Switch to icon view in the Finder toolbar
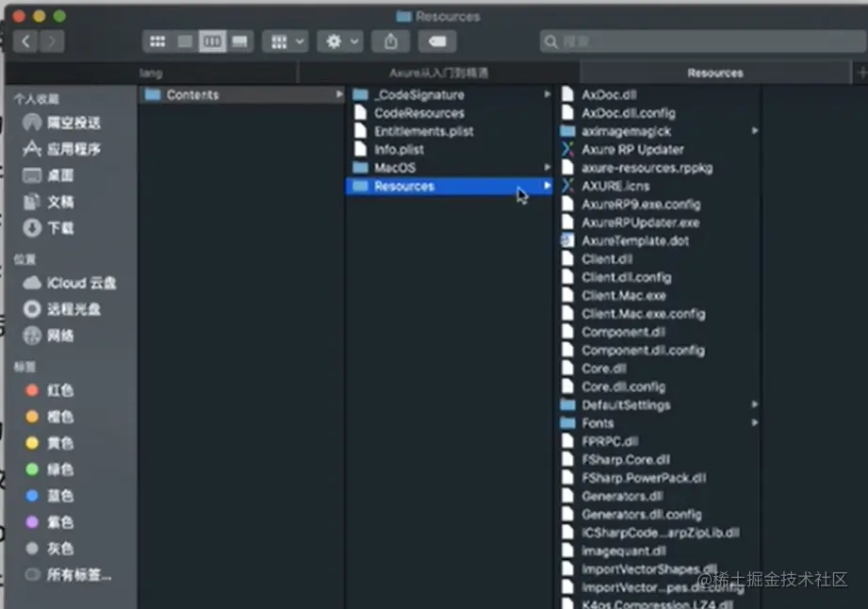868x609 pixels. [157, 41]
